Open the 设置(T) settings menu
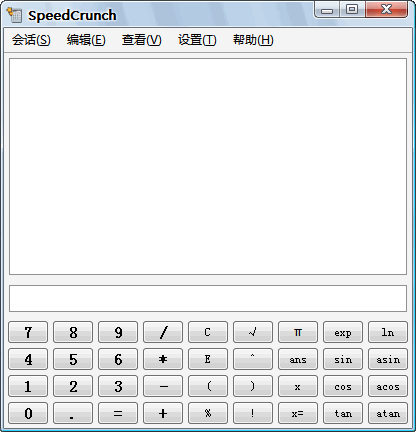This screenshot has width=416, height=432. [197, 40]
